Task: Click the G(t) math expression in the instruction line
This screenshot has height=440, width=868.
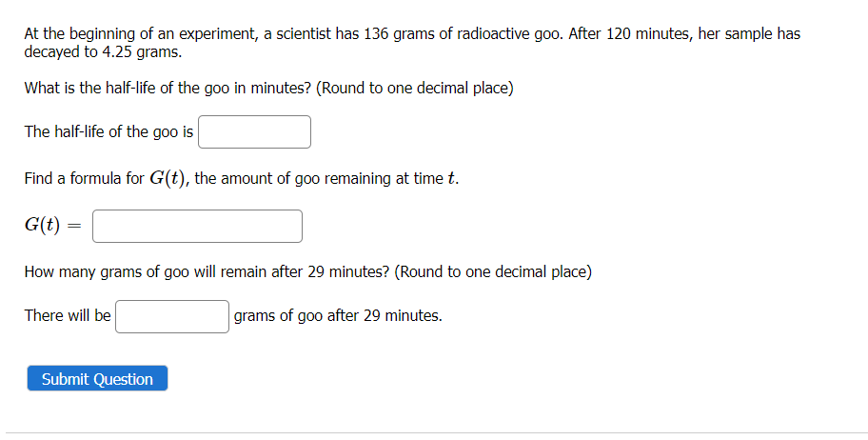Action: click(168, 178)
